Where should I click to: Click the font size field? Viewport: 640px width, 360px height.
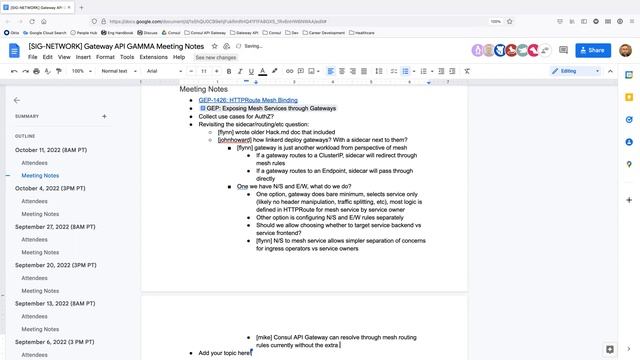204,71
